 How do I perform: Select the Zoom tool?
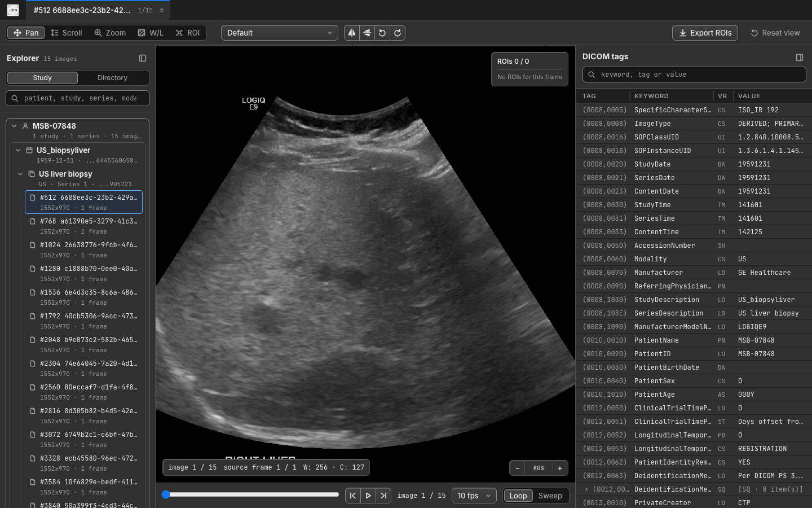pyautogui.click(x=110, y=33)
